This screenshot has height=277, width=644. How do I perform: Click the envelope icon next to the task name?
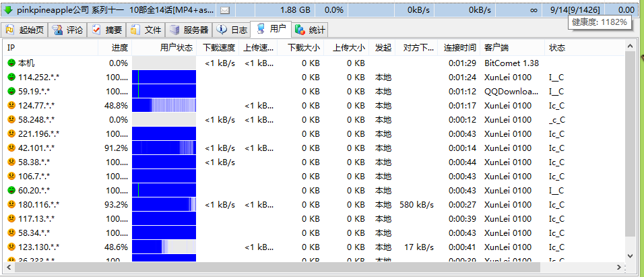[x=225, y=10]
